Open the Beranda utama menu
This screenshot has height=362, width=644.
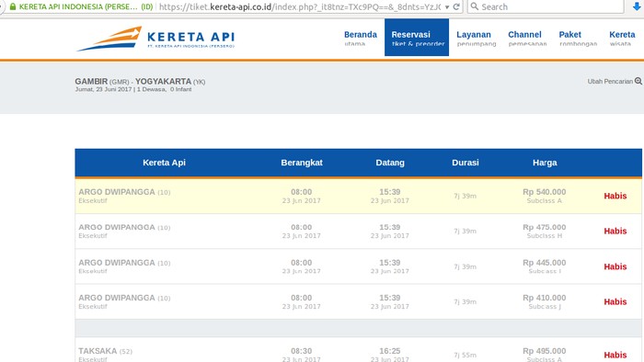pos(361,38)
